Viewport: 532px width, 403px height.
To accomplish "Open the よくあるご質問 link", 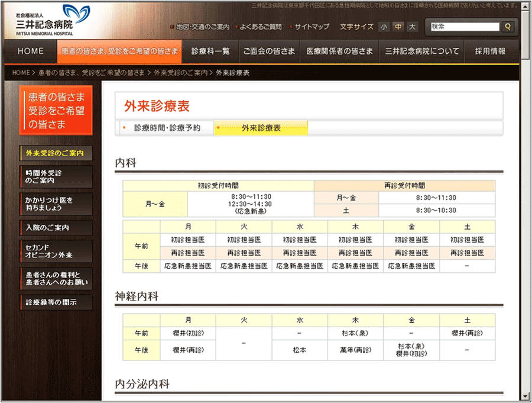I will coord(261,27).
